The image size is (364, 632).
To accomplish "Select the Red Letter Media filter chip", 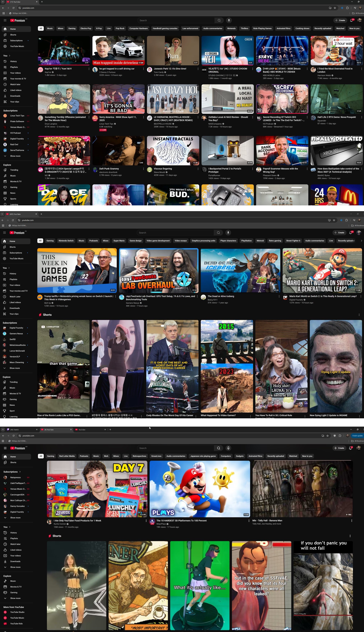I will click(x=67, y=456).
